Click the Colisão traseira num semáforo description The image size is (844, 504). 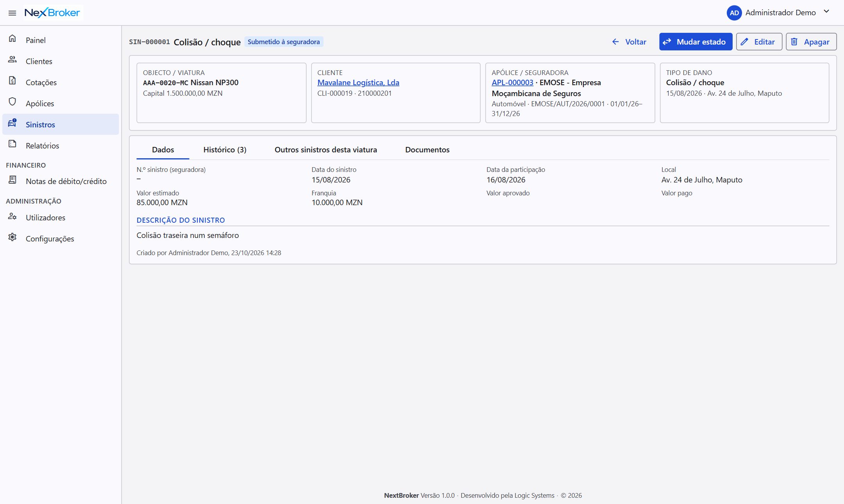[188, 235]
